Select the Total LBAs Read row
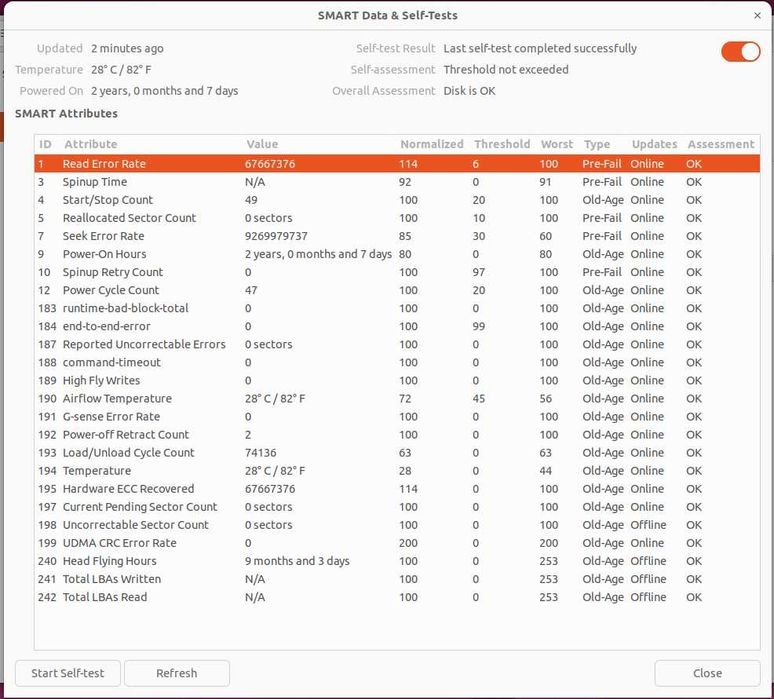This screenshot has height=699, width=774. coord(397,597)
